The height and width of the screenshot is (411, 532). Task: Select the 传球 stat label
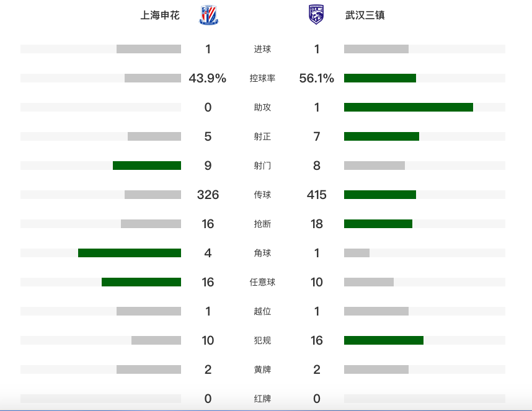tap(262, 195)
